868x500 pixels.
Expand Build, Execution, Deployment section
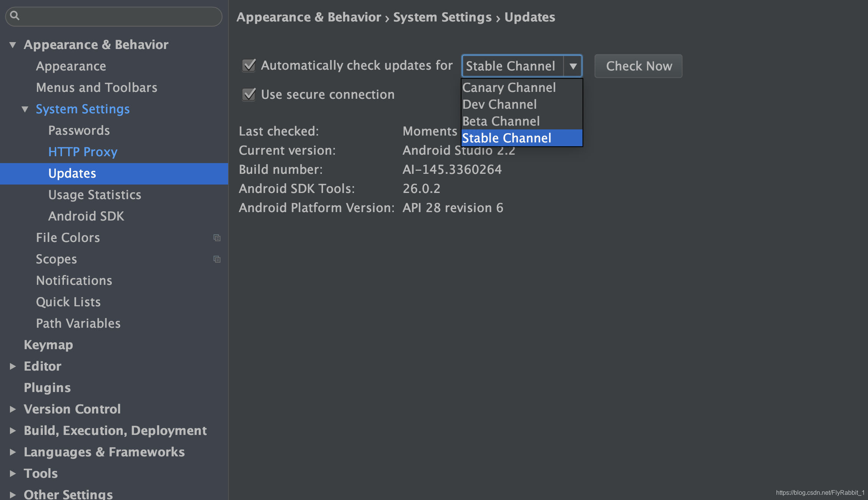point(13,431)
